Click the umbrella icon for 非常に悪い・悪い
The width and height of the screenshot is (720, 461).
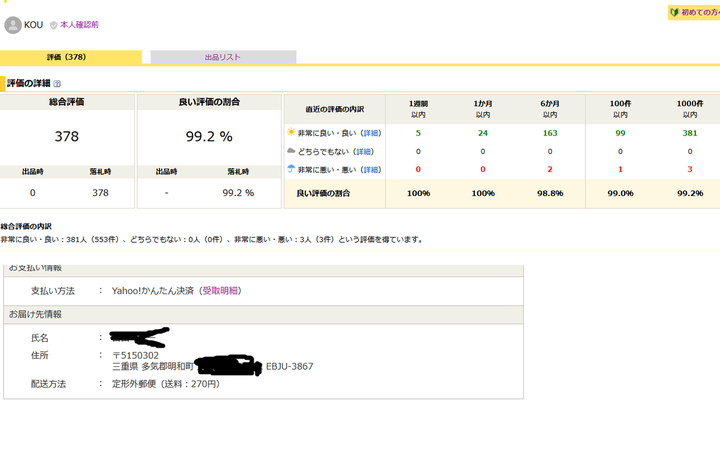[291, 170]
